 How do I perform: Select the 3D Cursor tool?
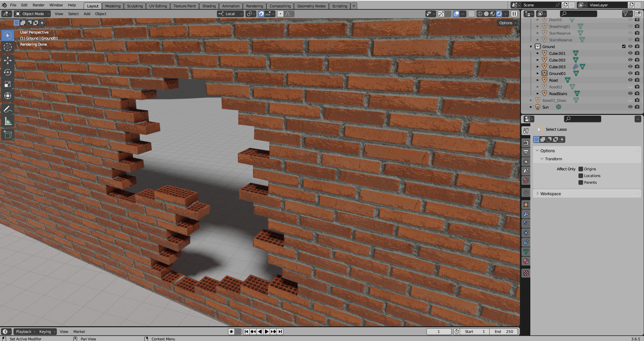coord(7,47)
